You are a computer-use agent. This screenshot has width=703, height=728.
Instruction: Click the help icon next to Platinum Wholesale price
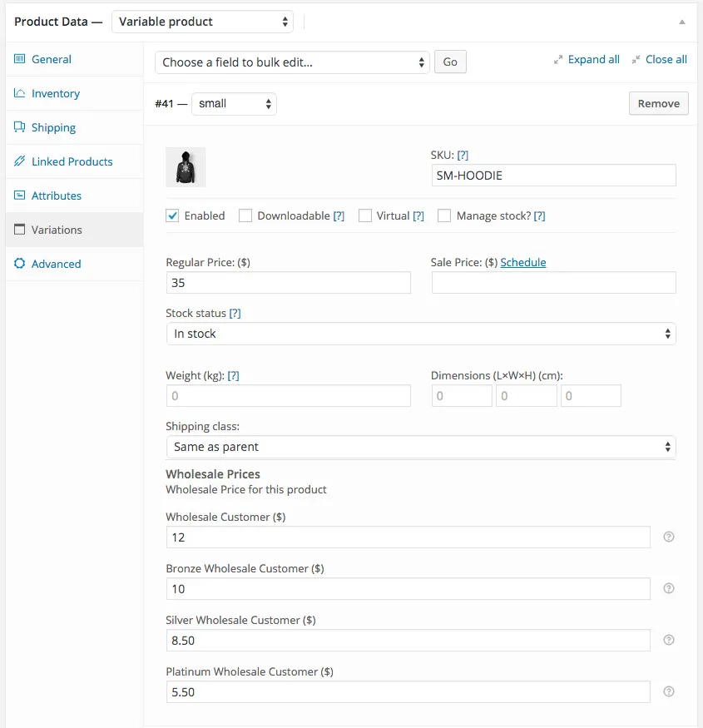click(668, 691)
